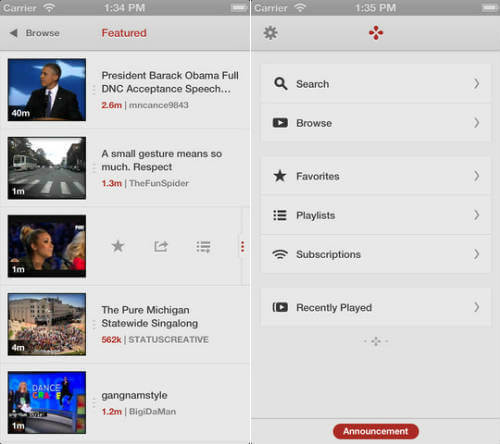
Task: Tap the Featured title
Action: 124,33
